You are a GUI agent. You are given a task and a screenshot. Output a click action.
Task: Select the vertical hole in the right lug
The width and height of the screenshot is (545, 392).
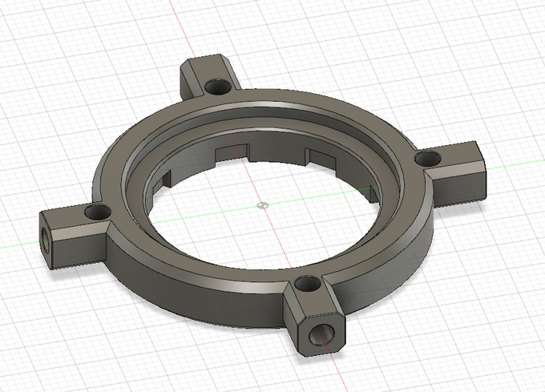point(428,159)
